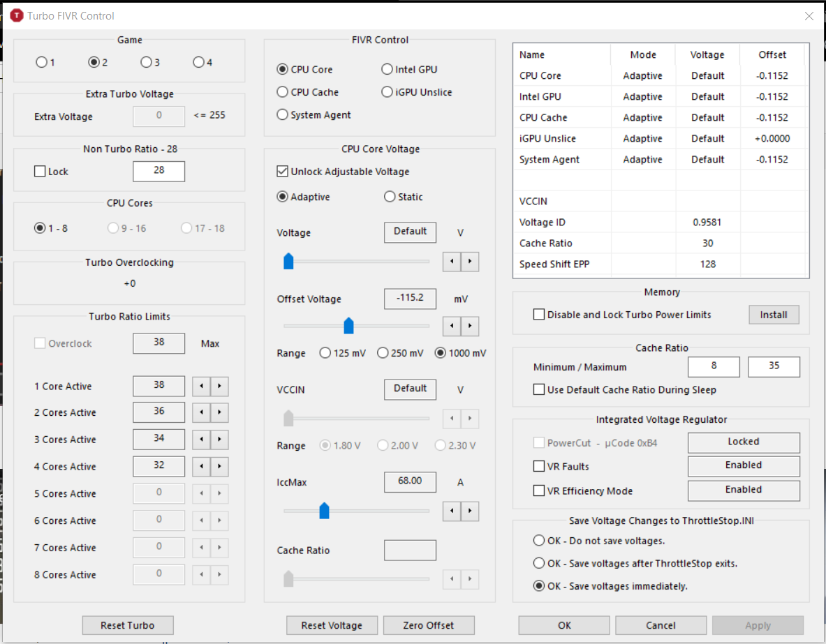Click the 1 Core Active ratio field
This screenshot has height=644, width=826.
click(158, 386)
